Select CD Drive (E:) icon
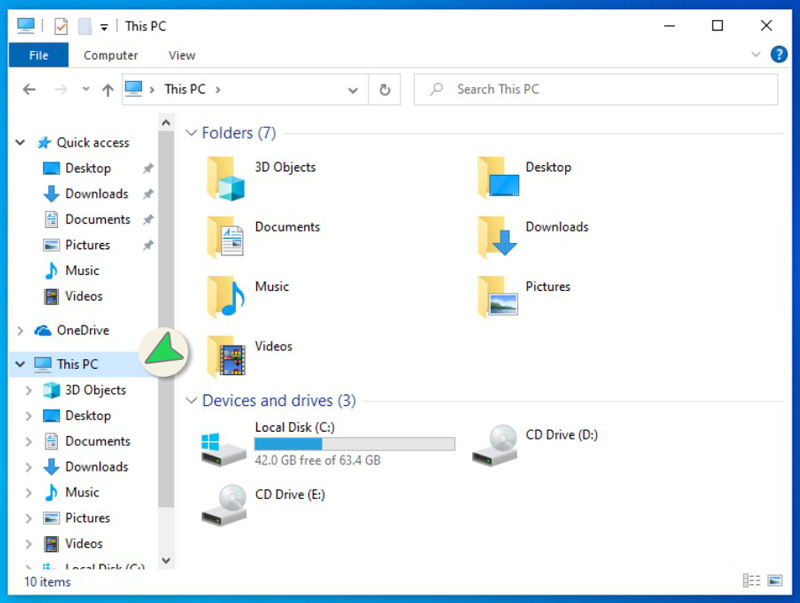Image resolution: width=800 pixels, height=603 pixels. point(222,504)
